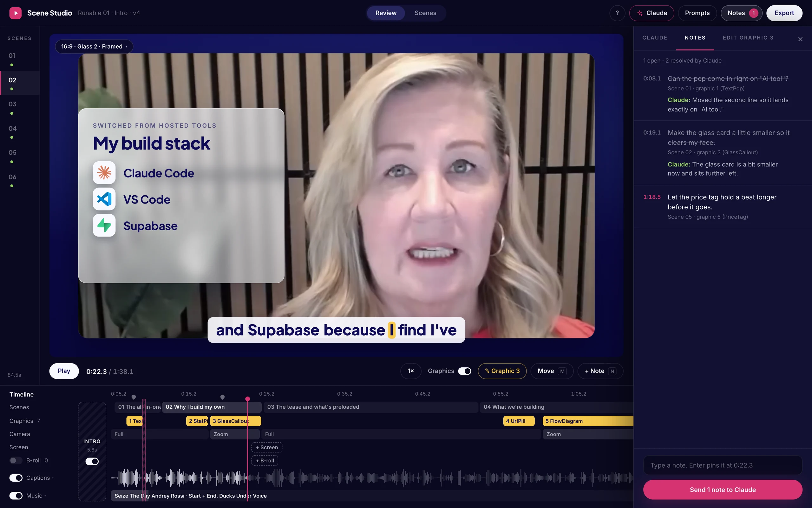
Task: Select timeline scene 03 The tease and what's preloaded
Action: coord(371,407)
